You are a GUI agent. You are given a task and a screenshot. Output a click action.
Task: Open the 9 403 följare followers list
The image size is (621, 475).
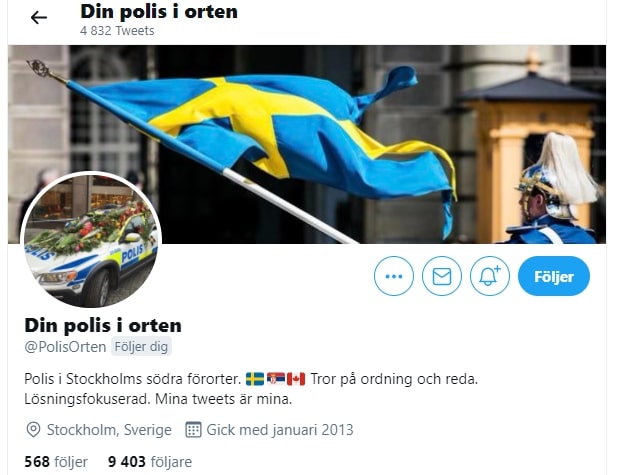coord(150,462)
